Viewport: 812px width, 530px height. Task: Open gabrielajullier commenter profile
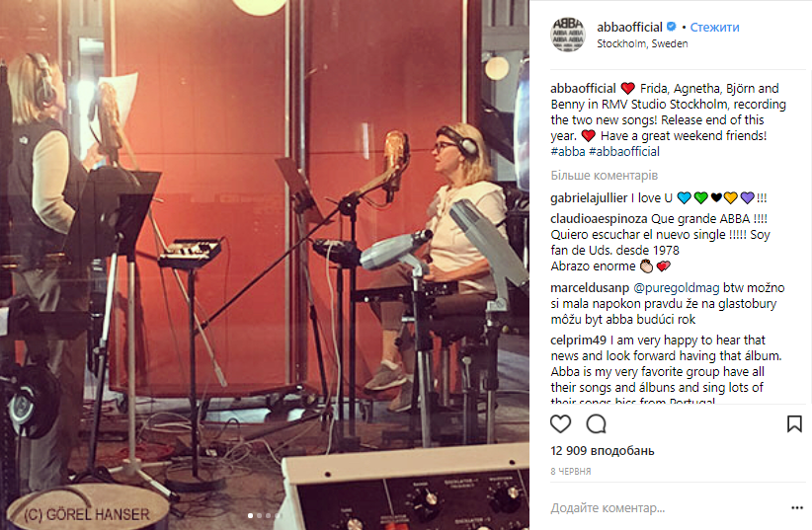589,198
